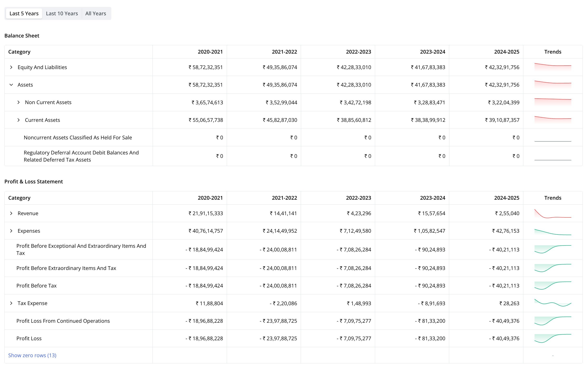Click the Equity And Liabilities trend chart
The width and height of the screenshot is (588, 370).
click(553, 67)
